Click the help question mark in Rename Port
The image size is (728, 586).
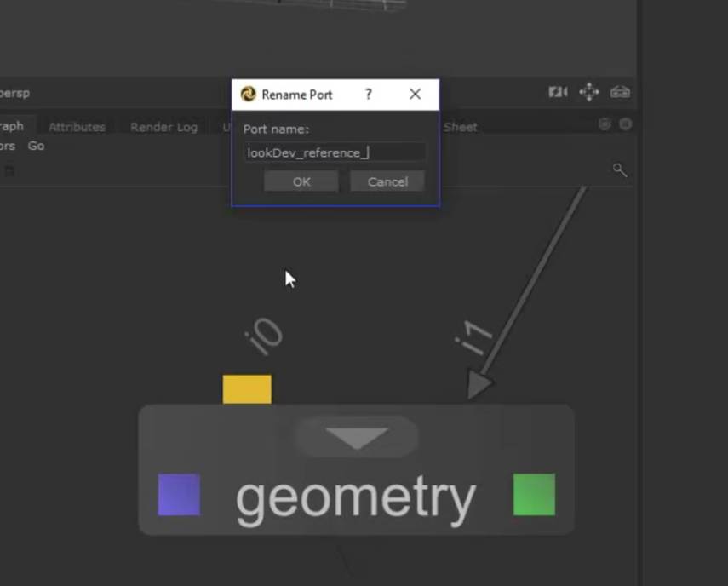(x=368, y=95)
